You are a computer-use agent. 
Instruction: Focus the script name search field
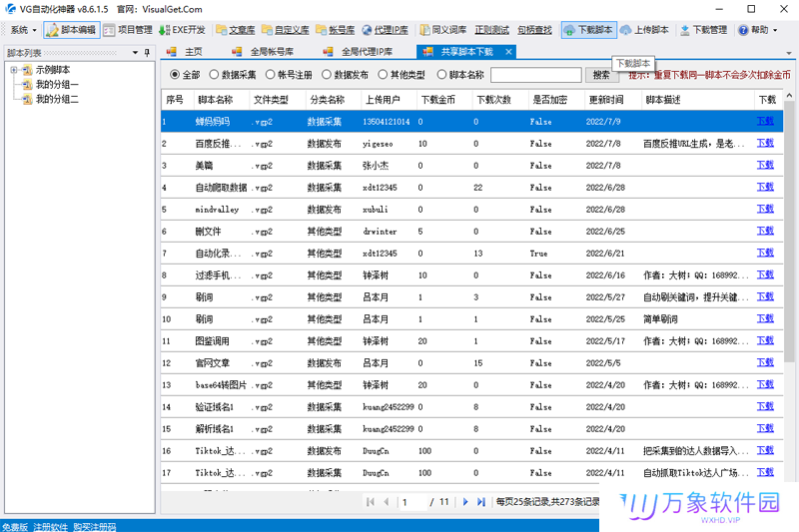tap(536, 75)
